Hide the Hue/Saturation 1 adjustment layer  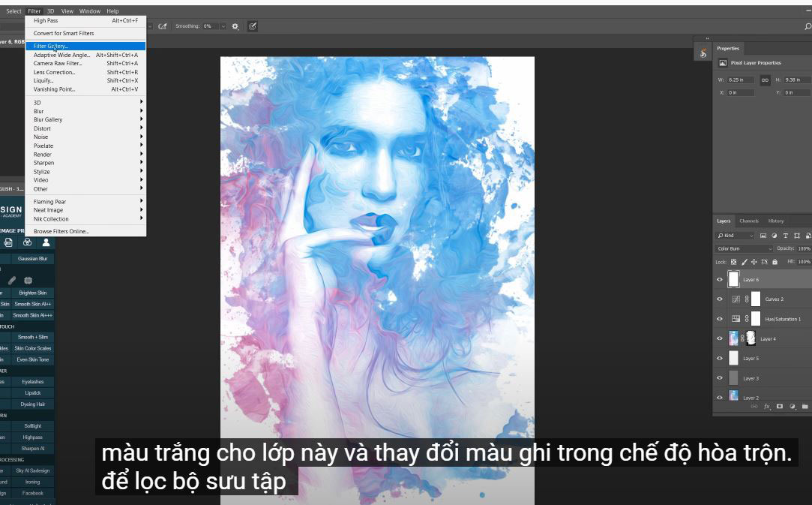click(x=720, y=319)
